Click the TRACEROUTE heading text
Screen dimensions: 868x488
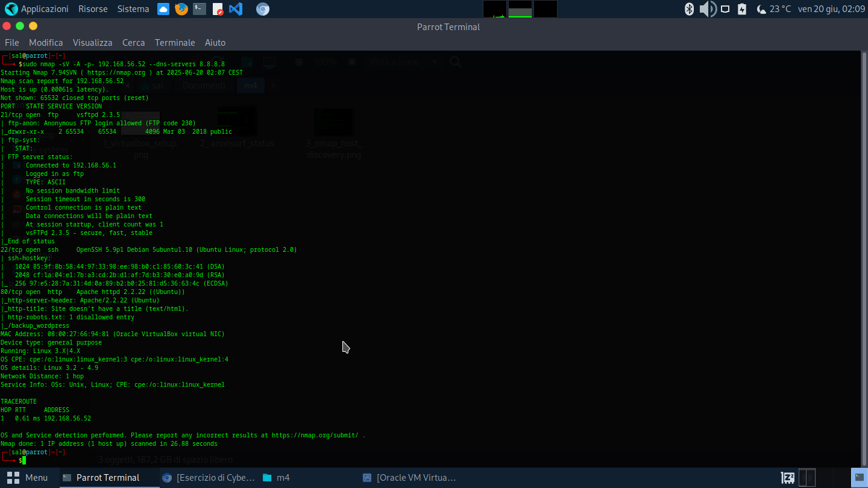(19, 401)
